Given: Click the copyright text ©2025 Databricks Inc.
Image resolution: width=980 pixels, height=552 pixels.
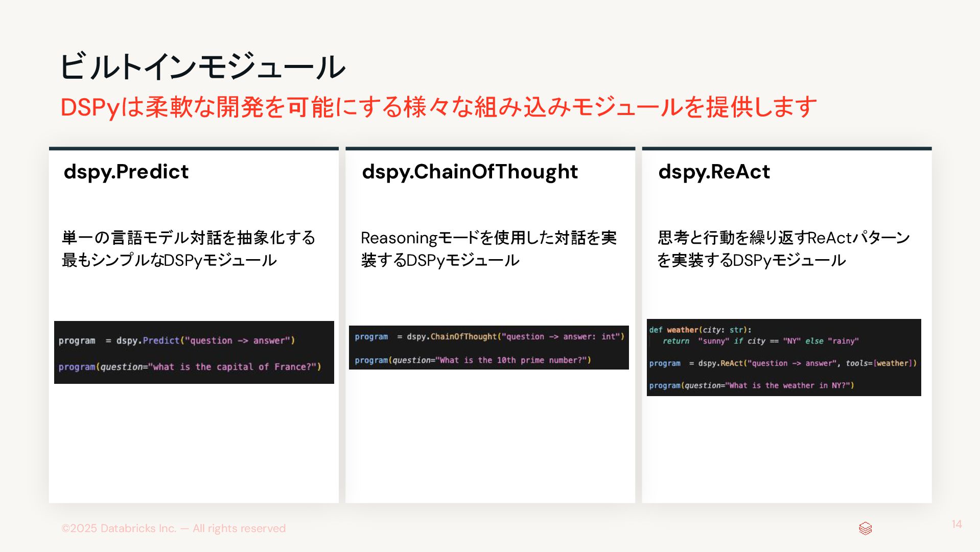Looking at the screenshot, I should (173, 528).
